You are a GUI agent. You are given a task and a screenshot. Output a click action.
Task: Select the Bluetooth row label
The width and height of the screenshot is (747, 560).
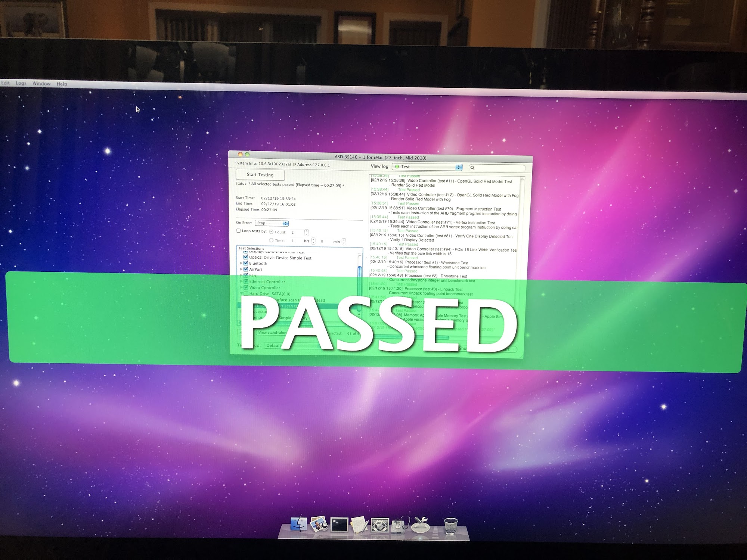pyautogui.click(x=258, y=264)
